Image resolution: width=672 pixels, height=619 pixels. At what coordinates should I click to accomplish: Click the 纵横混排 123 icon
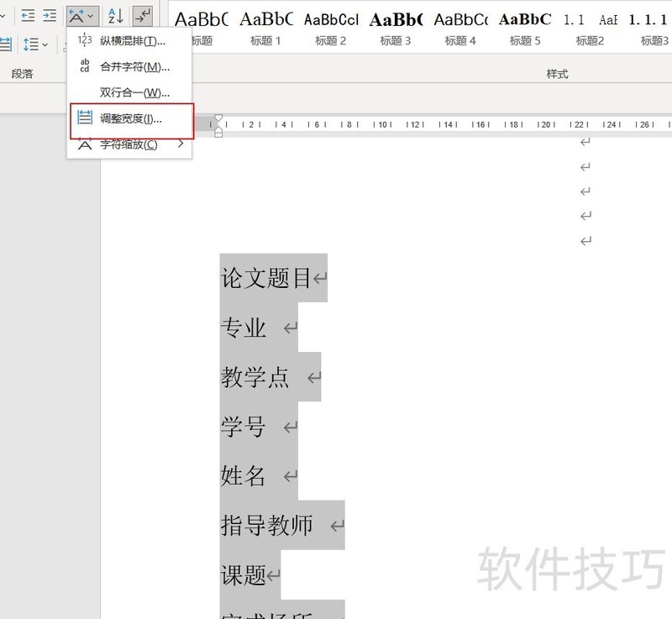pyautogui.click(x=85, y=40)
